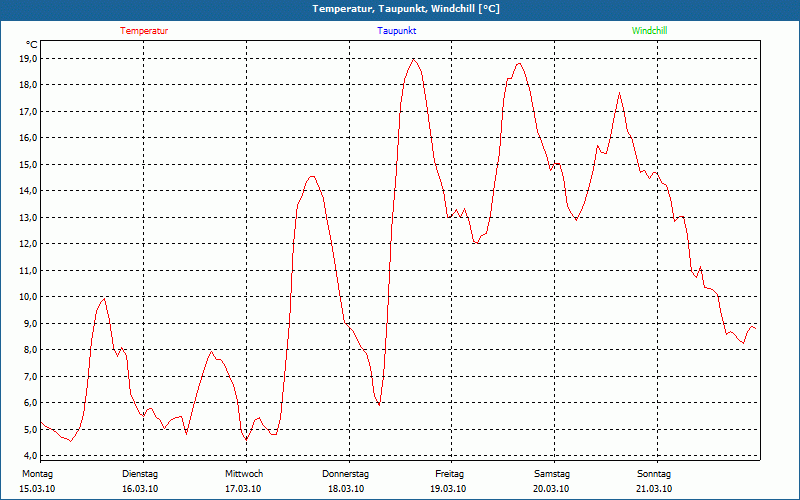Screen dimensions: 800x500
Task: Select the Samstag day label
Action: pyautogui.click(x=552, y=474)
